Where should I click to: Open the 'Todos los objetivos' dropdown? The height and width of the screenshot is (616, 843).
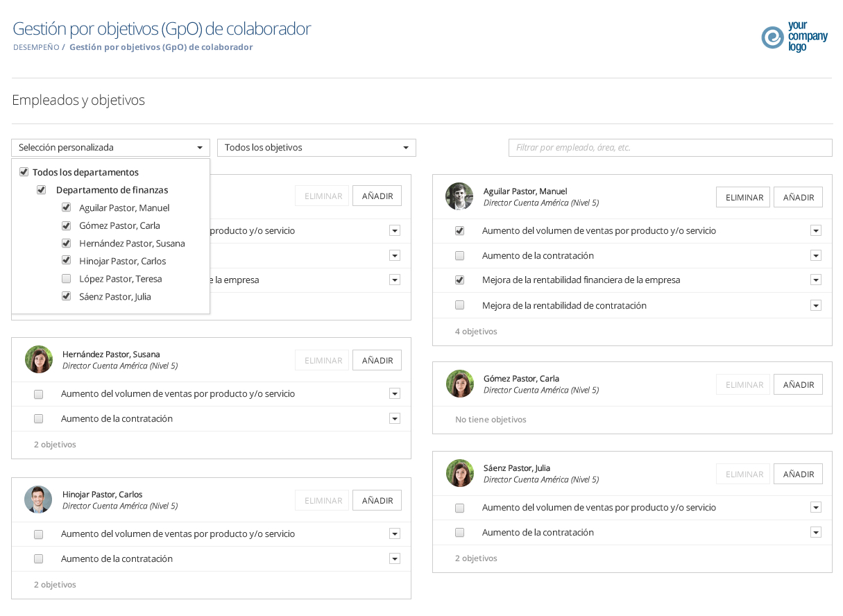(x=316, y=148)
